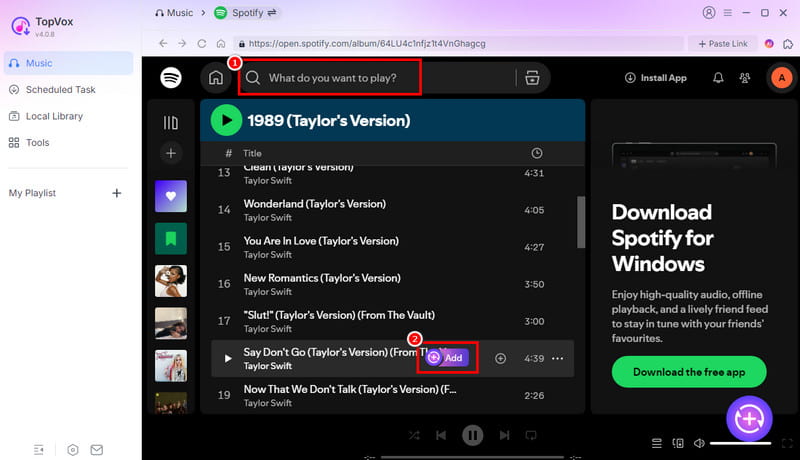Image resolution: width=800 pixels, height=460 pixels.
Task: Click the Spotify logo in web player
Action: (171, 78)
